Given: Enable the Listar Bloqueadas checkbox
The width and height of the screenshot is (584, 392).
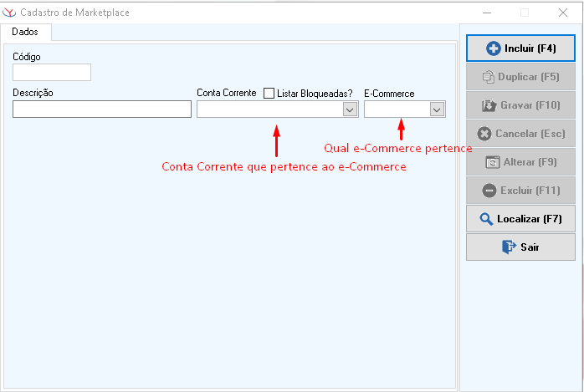Looking at the screenshot, I should pyautogui.click(x=269, y=93).
